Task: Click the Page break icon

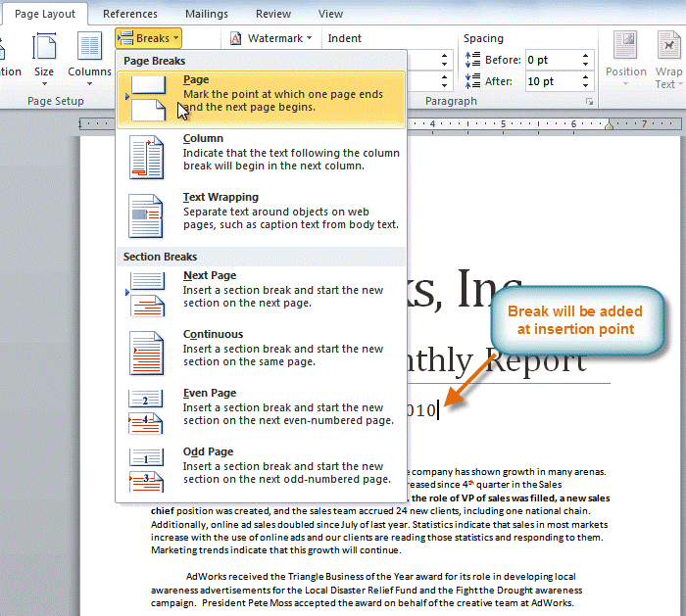Action: click(147, 98)
